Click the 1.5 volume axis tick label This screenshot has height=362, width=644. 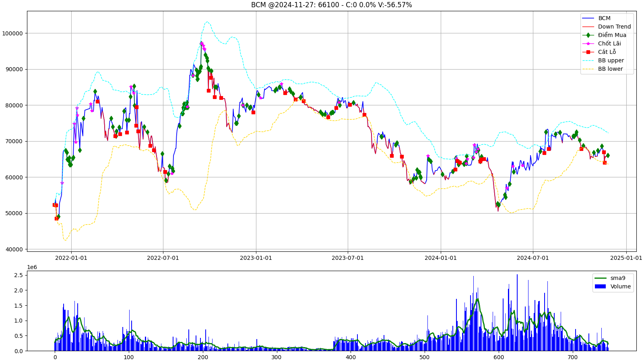pos(19,306)
